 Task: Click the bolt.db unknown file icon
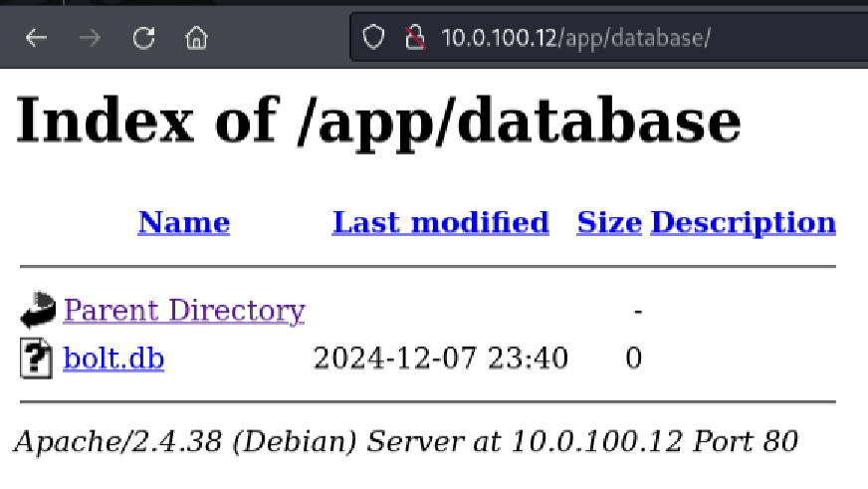(x=37, y=359)
